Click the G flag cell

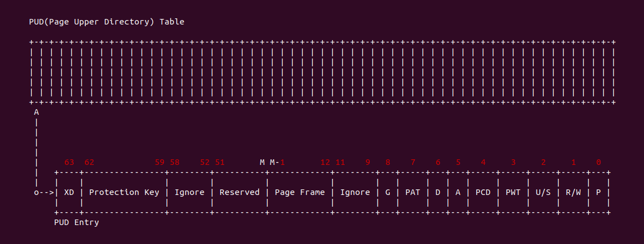388,192
